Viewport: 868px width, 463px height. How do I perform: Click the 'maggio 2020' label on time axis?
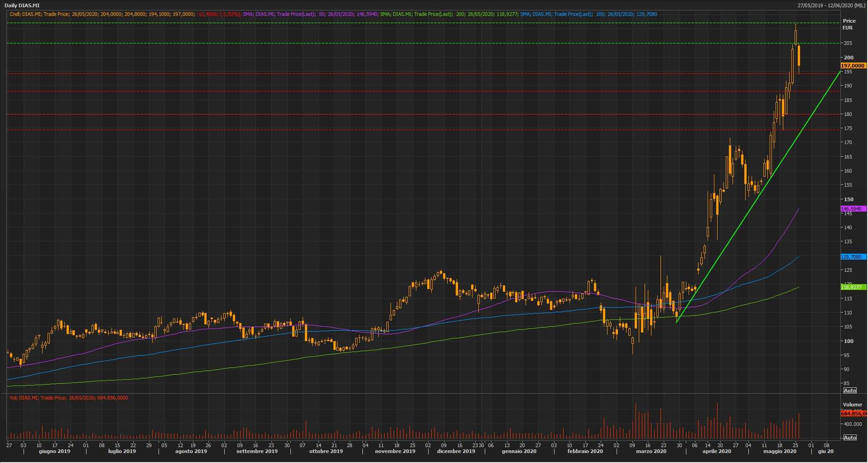780,451
